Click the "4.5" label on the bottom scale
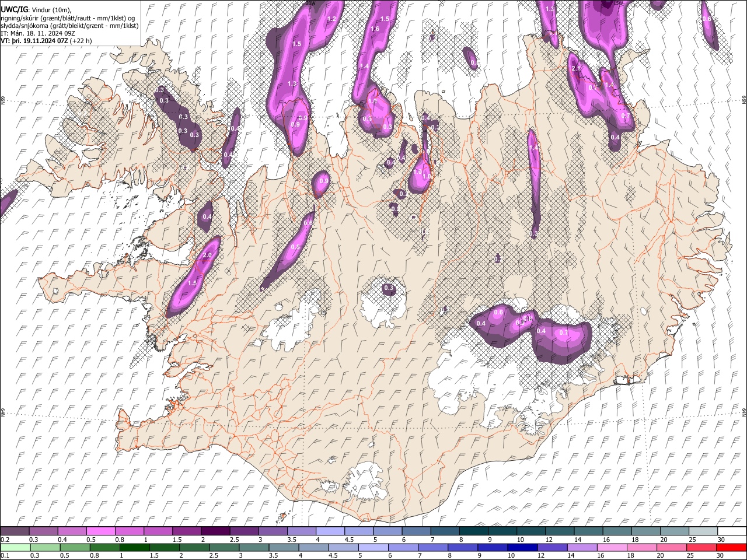The width and height of the screenshot is (747, 560). 333,555
